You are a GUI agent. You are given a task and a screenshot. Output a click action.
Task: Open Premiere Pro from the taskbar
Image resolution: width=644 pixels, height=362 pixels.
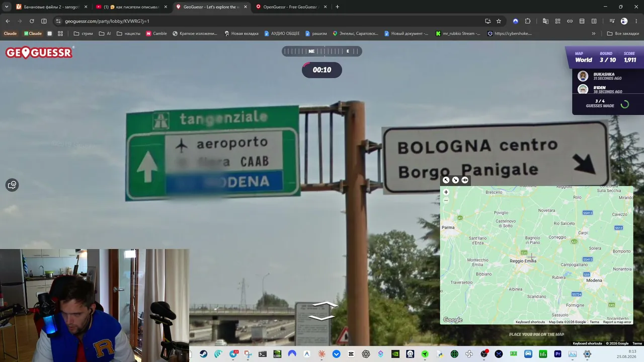[557, 354]
